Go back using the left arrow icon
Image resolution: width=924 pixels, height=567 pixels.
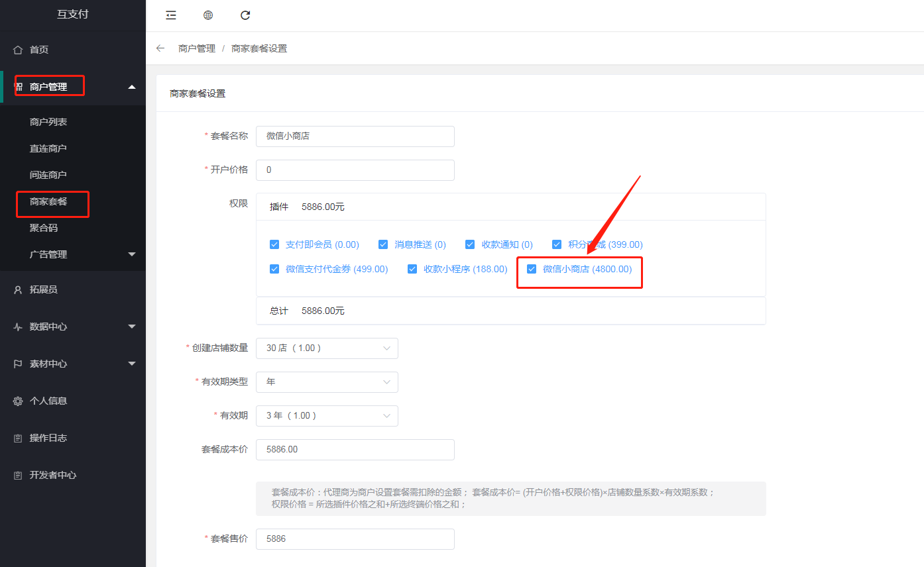[x=160, y=48]
